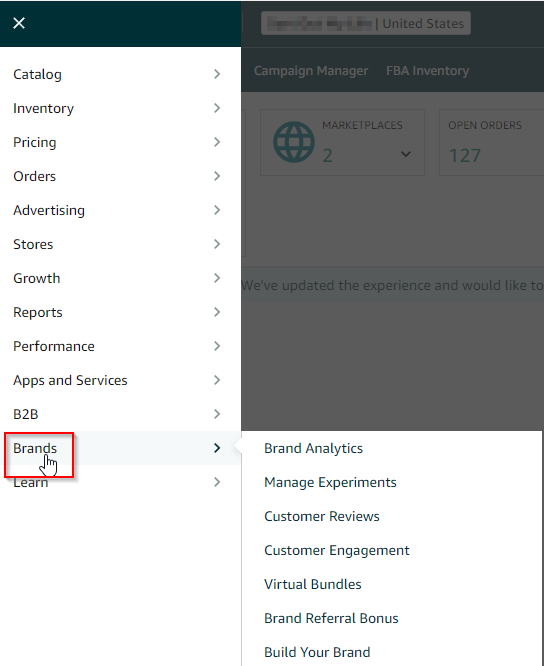Open the Marketplaces dropdown arrow
This screenshot has width=544, height=666.
[406, 154]
